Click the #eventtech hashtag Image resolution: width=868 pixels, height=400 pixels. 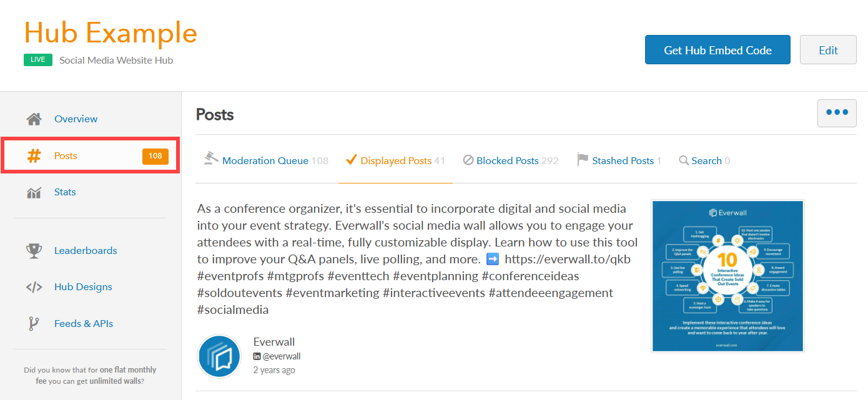(359, 276)
